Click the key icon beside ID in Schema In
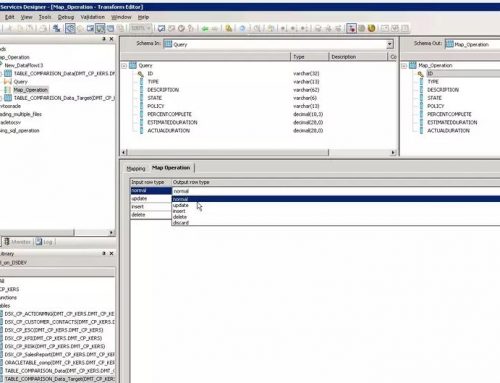Image resolution: width=500 pixels, height=383 pixels. [141, 74]
